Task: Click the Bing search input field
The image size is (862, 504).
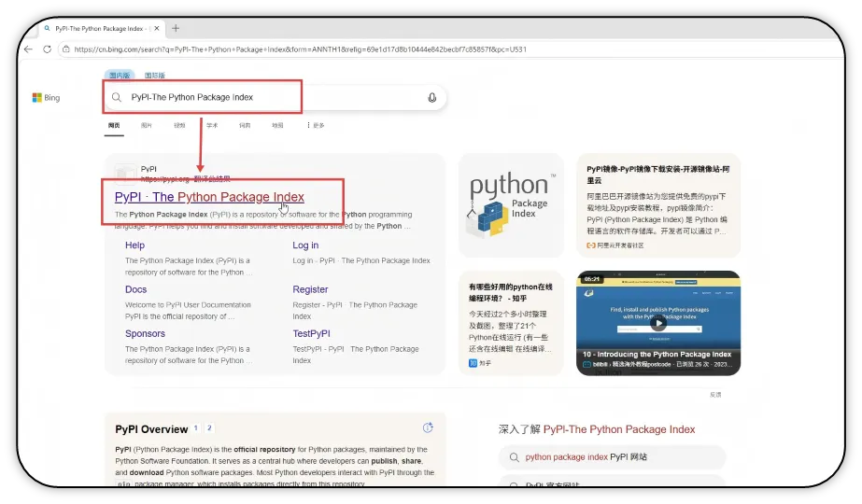Action: pos(275,97)
